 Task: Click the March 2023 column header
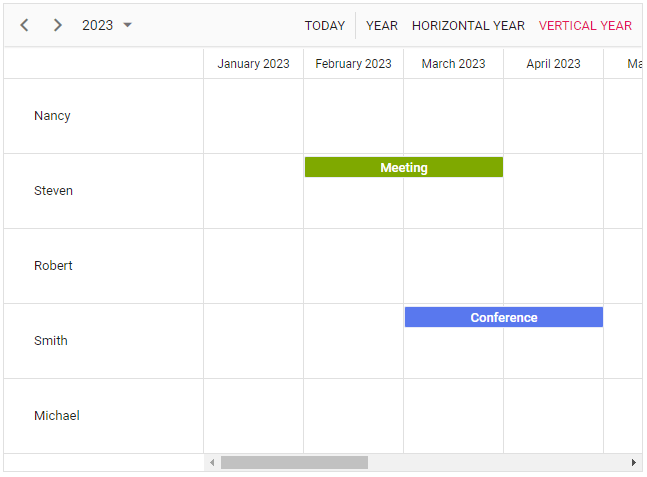(x=453, y=64)
